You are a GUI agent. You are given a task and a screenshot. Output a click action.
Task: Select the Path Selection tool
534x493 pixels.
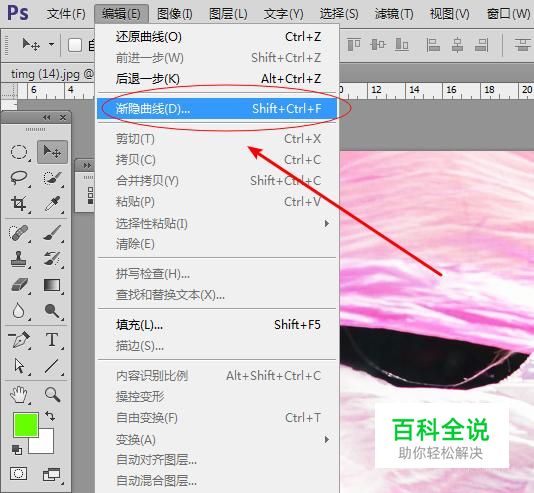pos(19,366)
